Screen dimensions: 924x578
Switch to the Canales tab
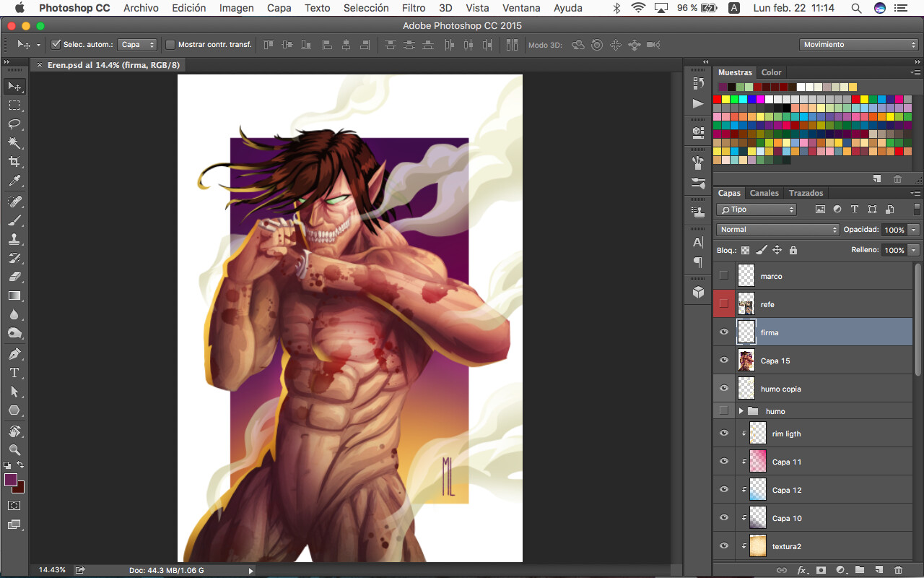click(764, 193)
